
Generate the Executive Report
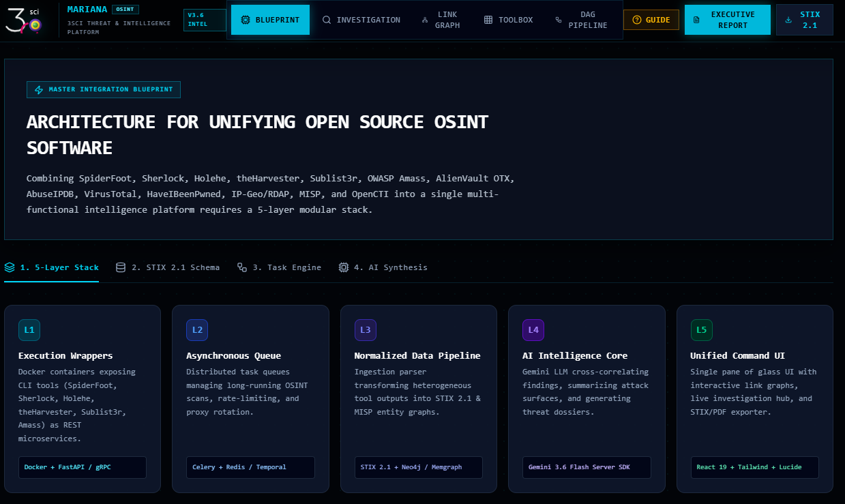pyautogui.click(x=728, y=20)
